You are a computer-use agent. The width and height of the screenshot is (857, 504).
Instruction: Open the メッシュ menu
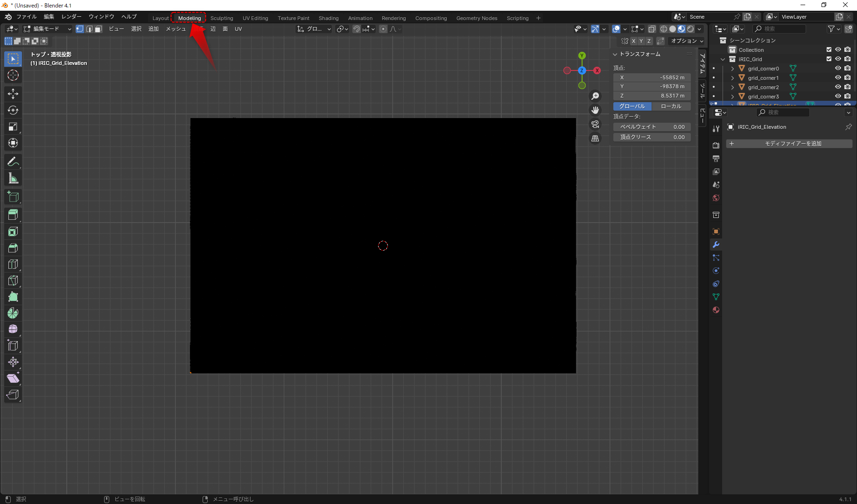[x=176, y=29]
